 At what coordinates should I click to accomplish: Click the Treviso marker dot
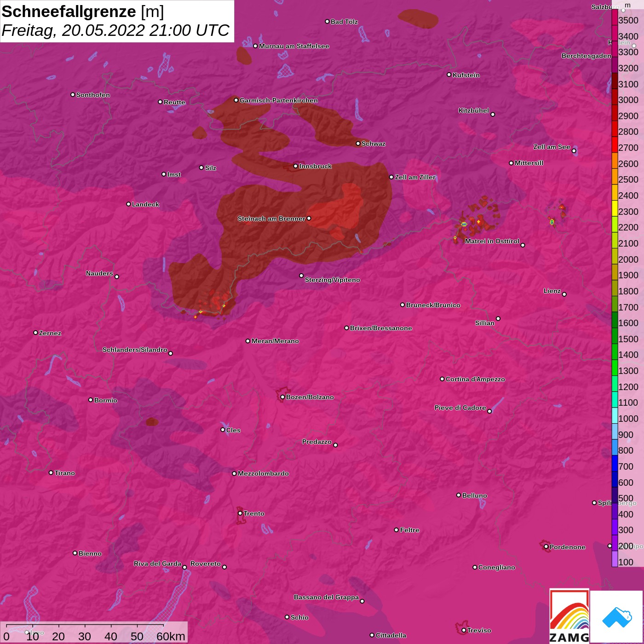pyautogui.click(x=464, y=630)
